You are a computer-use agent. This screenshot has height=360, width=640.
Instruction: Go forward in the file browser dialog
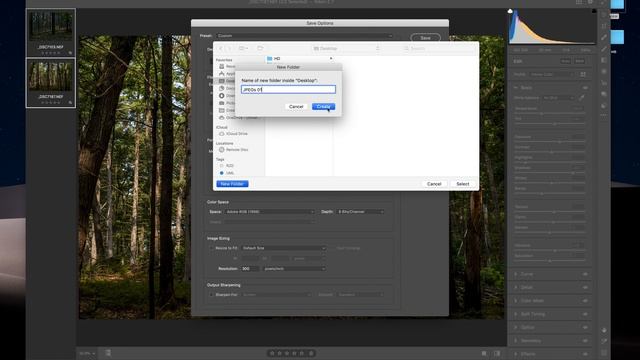tap(229, 48)
